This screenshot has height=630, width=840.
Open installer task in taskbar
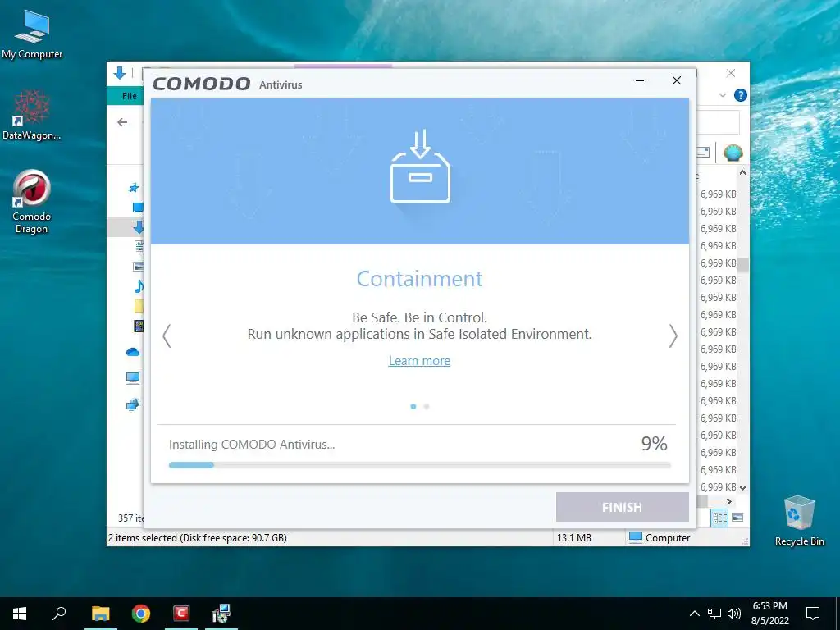pyautogui.click(x=221, y=614)
